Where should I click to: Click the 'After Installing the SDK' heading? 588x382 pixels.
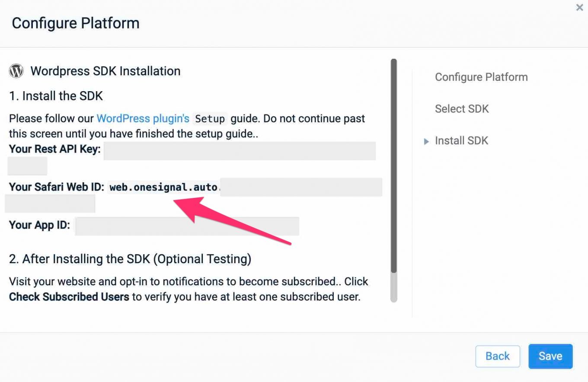coord(130,259)
